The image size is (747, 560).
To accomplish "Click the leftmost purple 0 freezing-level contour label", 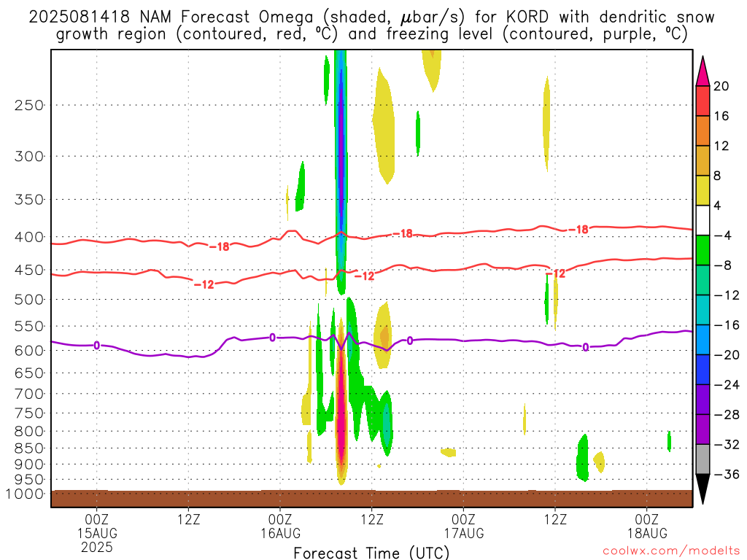I will [x=97, y=345].
